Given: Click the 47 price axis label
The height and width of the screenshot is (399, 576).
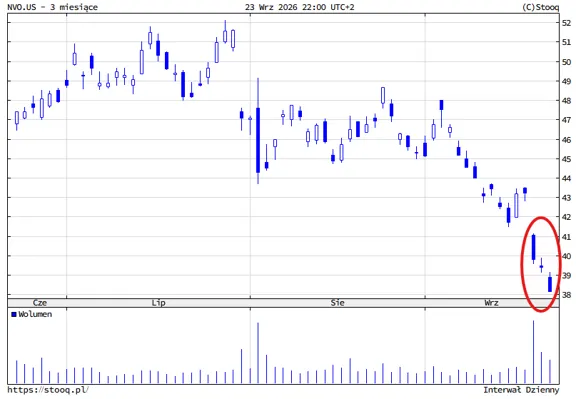Looking at the screenshot, I should (x=566, y=120).
